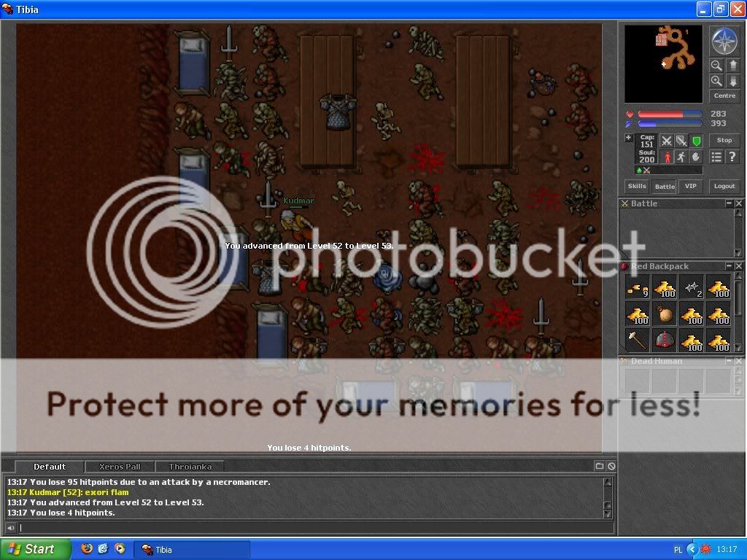
Task: Select offensive fighting mode
Action: (667, 141)
